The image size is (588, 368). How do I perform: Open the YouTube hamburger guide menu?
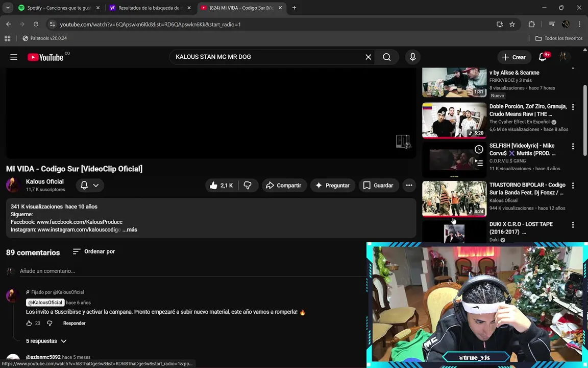(x=14, y=57)
